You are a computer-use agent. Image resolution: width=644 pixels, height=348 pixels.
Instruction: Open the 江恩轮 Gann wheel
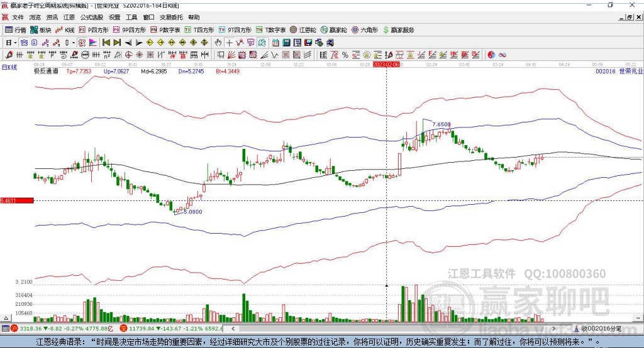point(303,30)
